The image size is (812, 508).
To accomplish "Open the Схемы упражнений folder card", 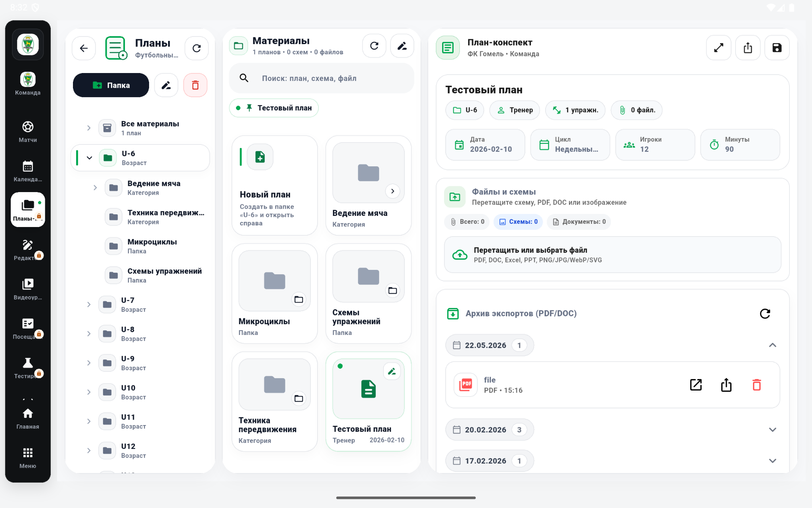I will tap(368, 294).
